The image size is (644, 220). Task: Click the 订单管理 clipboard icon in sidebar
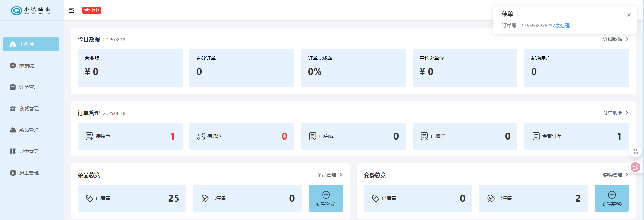pyautogui.click(x=13, y=87)
